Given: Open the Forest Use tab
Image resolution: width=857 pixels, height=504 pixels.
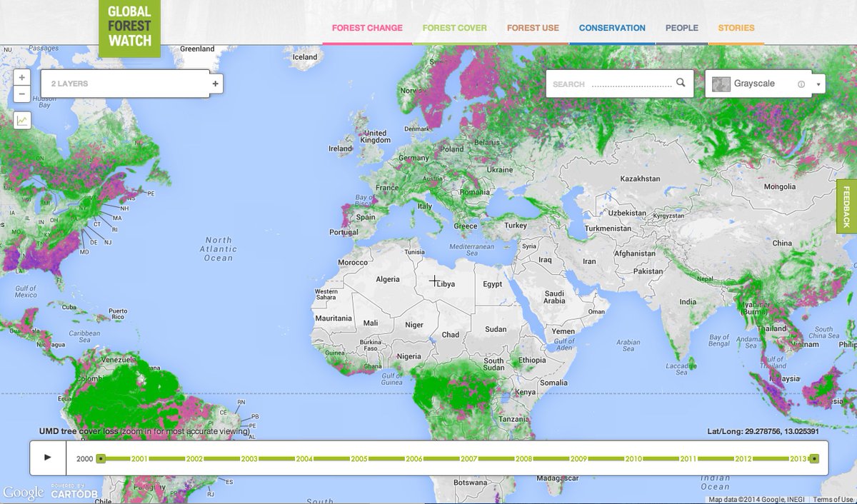Looking at the screenshot, I should (x=533, y=29).
